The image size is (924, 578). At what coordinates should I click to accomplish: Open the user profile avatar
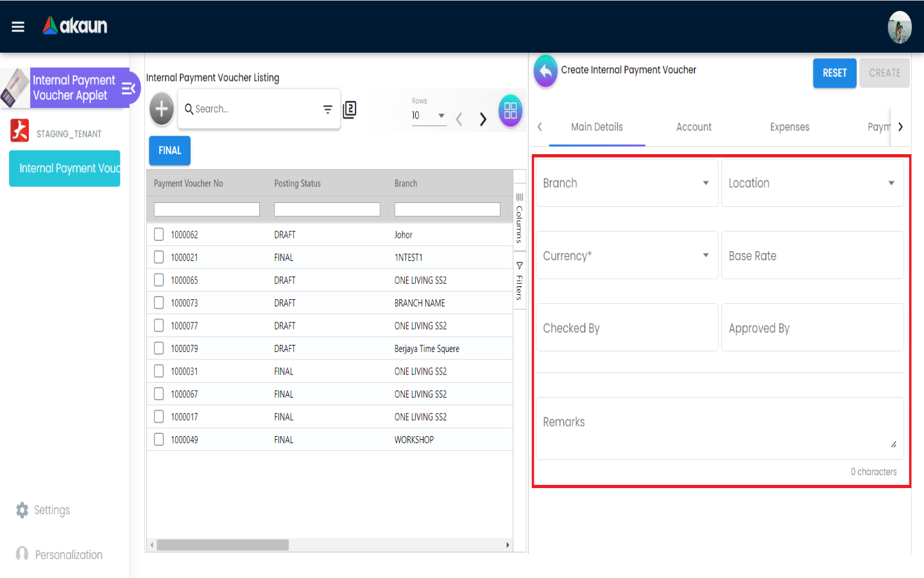click(x=899, y=27)
